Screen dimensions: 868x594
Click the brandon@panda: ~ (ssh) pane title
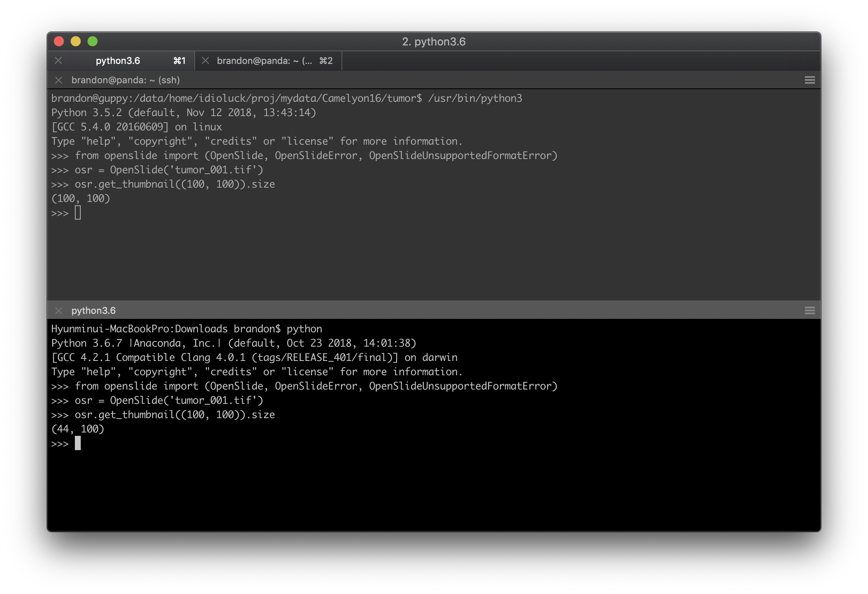pyautogui.click(x=125, y=80)
